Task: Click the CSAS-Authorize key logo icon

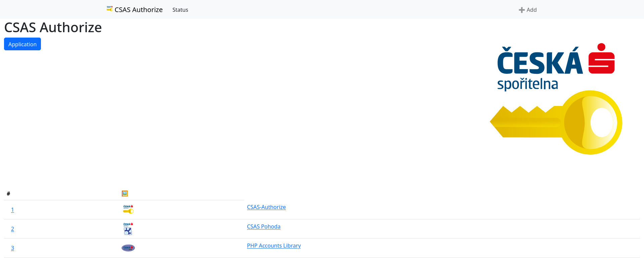Action: pyautogui.click(x=128, y=210)
